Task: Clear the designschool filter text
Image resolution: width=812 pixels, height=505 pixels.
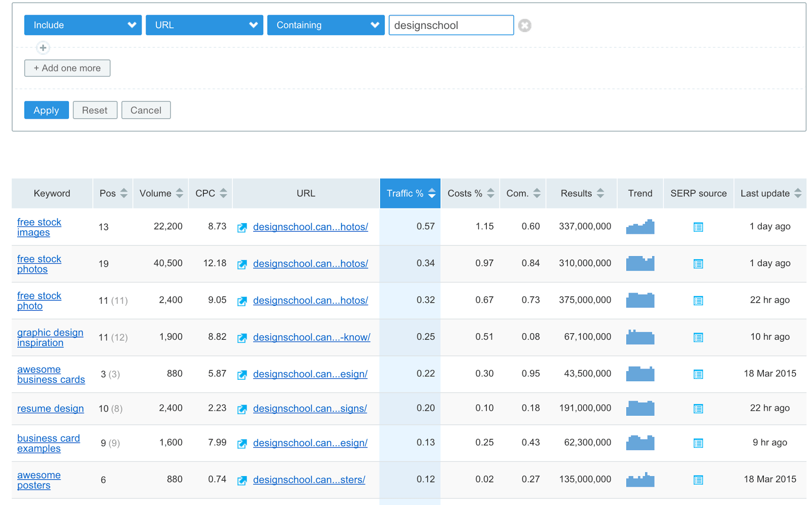Action: pos(525,25)
